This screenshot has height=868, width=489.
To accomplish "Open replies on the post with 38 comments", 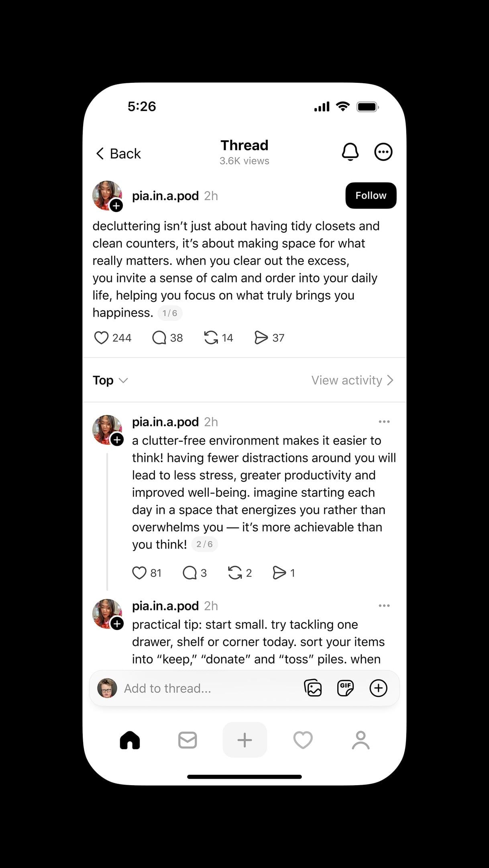I will click(159, 338).
